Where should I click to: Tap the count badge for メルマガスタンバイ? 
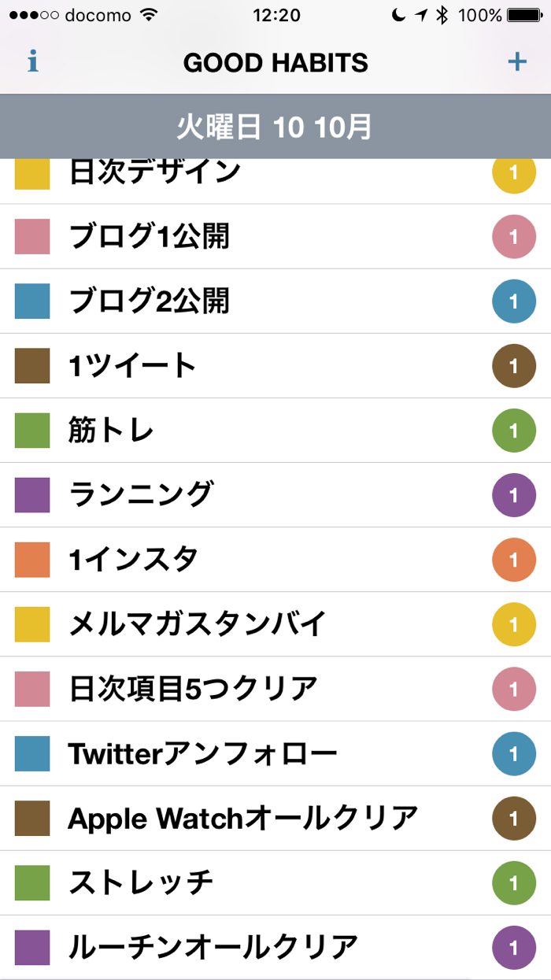pos(514,624)
